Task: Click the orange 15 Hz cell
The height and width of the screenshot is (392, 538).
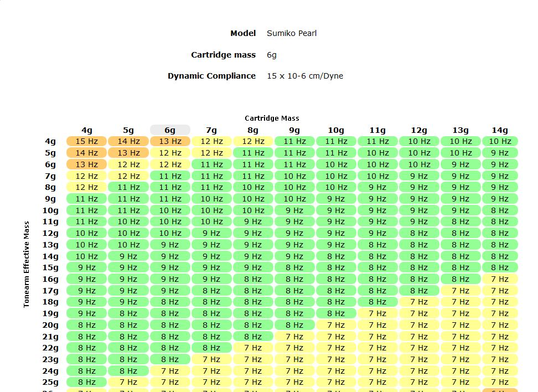Action: point(87,141)
